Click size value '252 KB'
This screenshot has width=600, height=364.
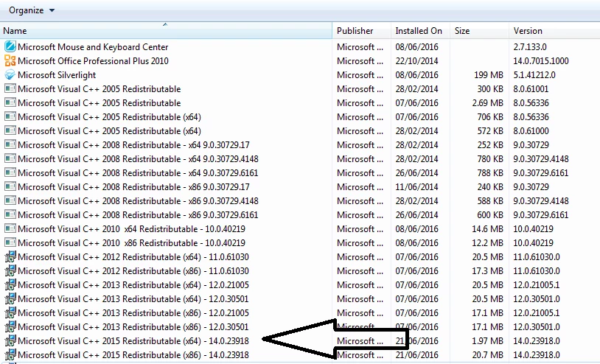(490, 145)
